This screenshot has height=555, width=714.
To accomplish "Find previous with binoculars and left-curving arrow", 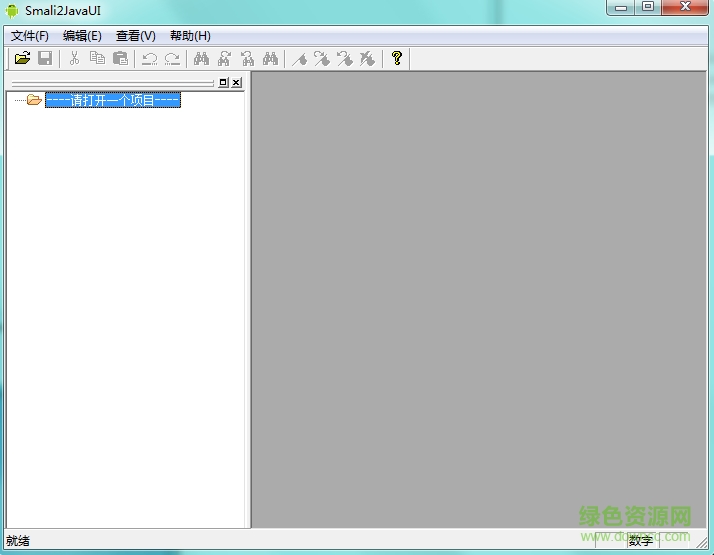I will pos(247,58).
